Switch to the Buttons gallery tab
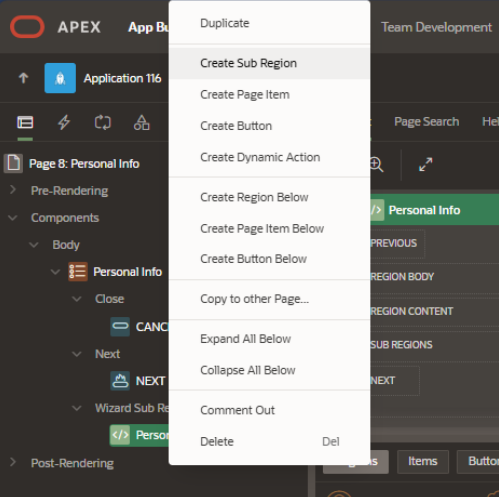499x497 pixels. coord(478,461)
